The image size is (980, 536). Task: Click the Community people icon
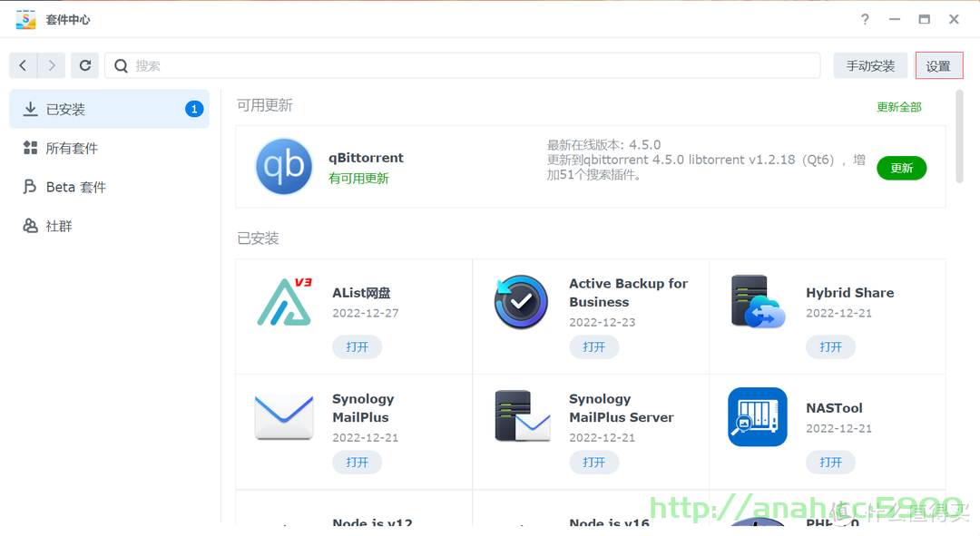pos(30,226)
